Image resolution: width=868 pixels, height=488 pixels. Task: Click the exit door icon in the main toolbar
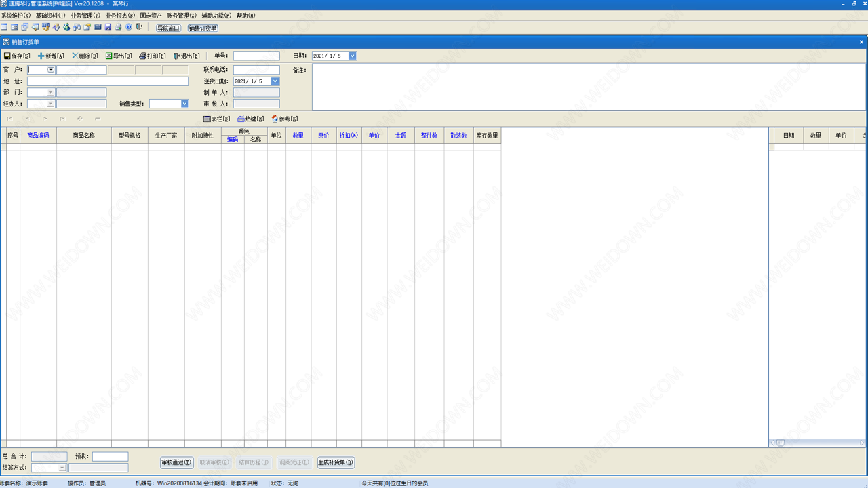(x=139, y=27)
